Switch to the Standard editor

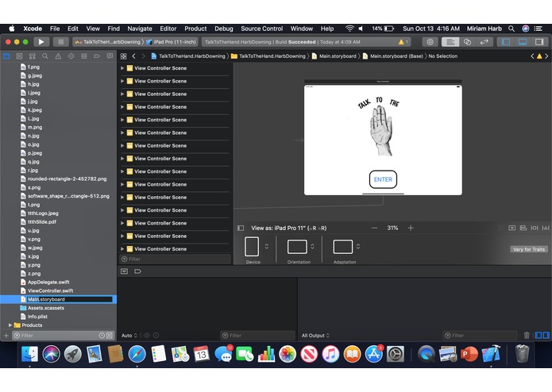coord(450,42)
